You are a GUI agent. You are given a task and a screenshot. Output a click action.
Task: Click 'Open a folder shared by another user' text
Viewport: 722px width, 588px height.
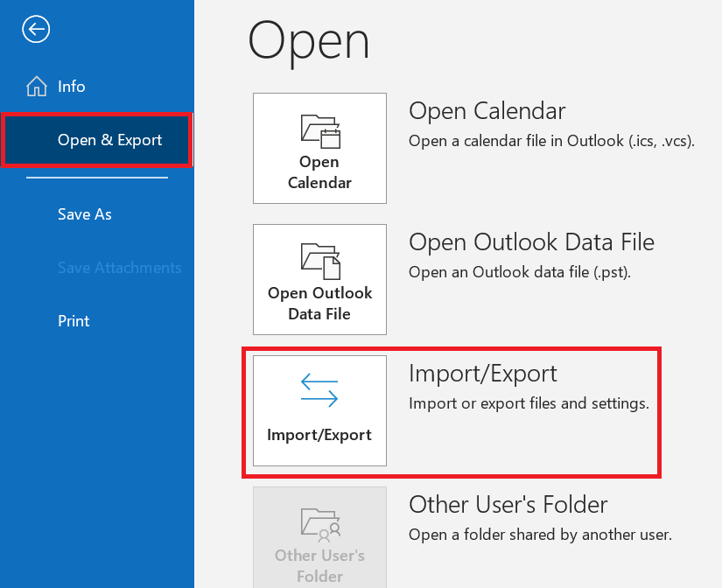tap(540, 535)
